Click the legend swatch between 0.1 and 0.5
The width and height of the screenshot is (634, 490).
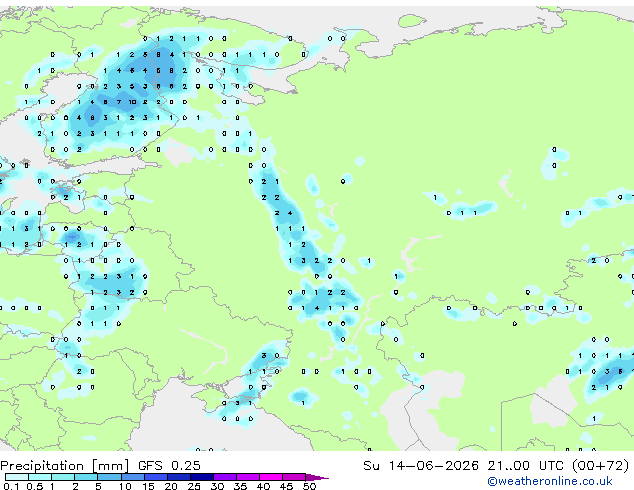(17, 477)
